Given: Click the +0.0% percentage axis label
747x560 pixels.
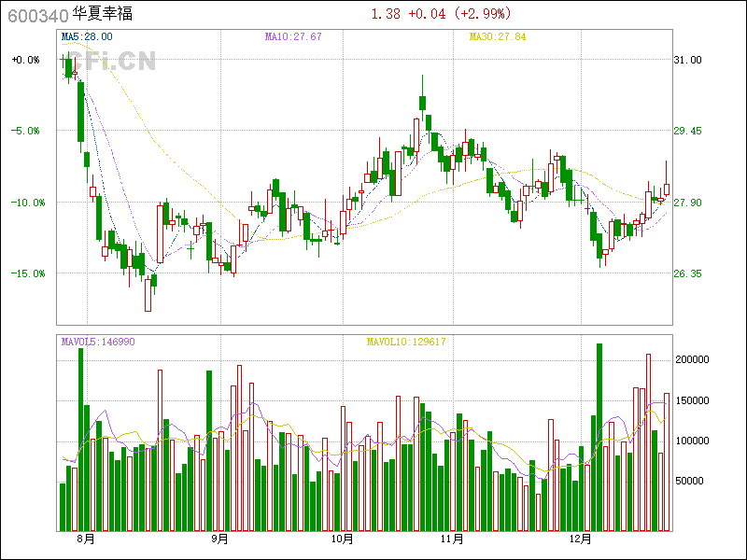Looking at the screenshot, I should (x=26, y=60).
